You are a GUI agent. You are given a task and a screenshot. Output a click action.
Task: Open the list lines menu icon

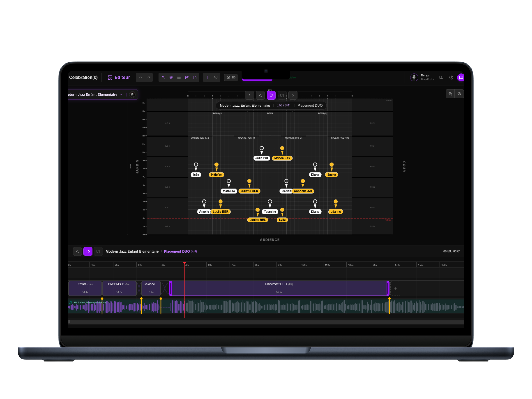tap(179, 78)
